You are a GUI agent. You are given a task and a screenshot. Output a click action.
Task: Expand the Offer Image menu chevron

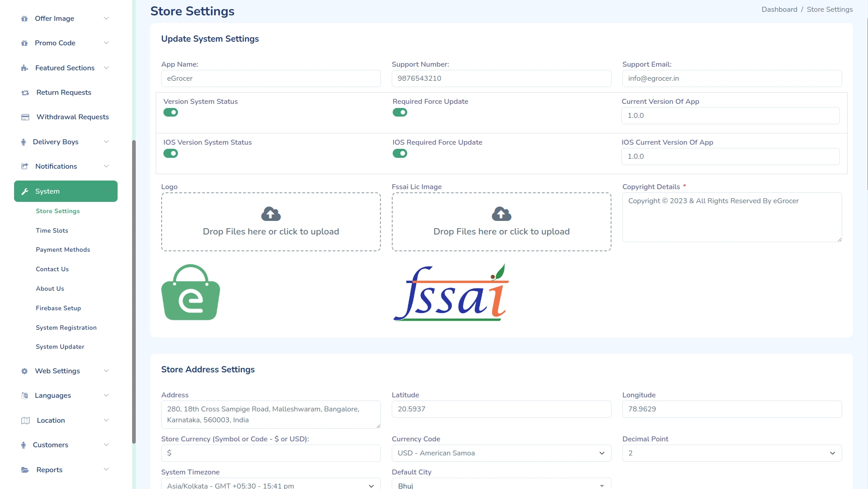[106, 19]
